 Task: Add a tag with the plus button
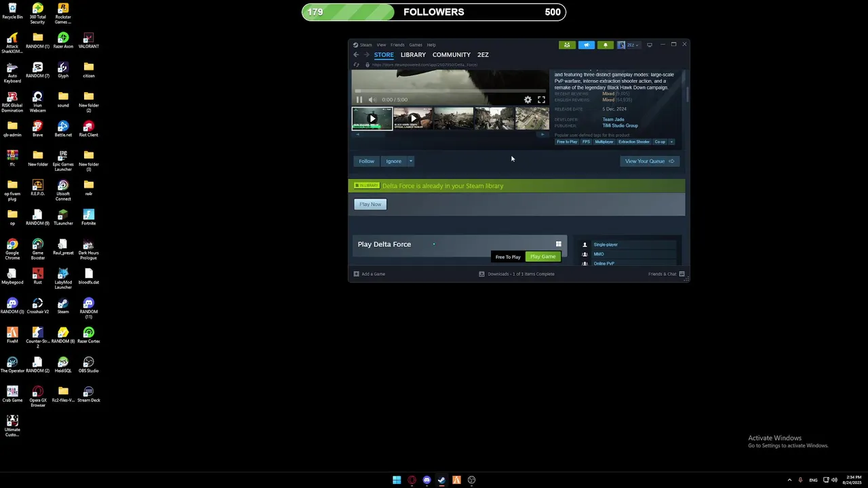671,142
